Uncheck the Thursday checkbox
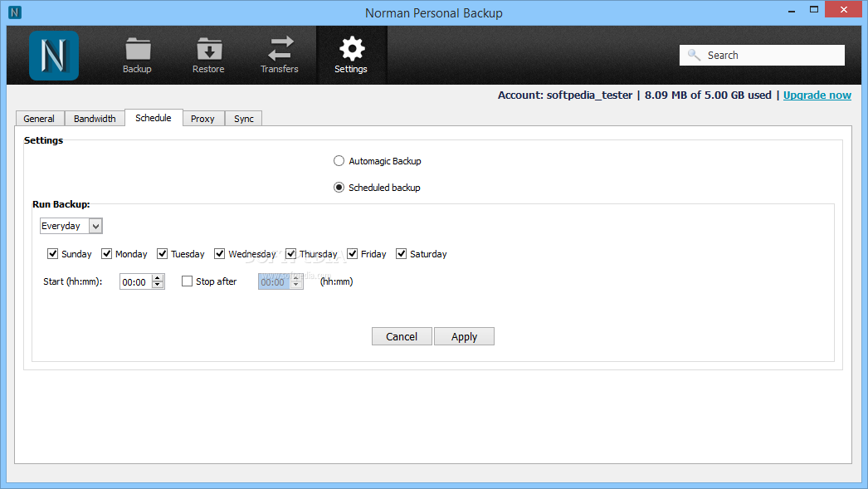 click(x=290, y=254)
